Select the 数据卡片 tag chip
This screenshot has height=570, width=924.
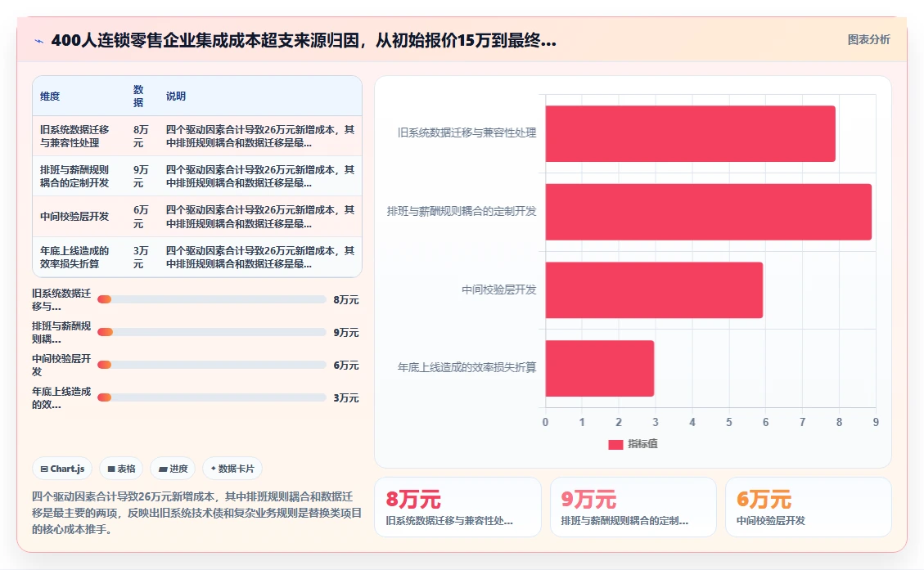click(232, 469)
